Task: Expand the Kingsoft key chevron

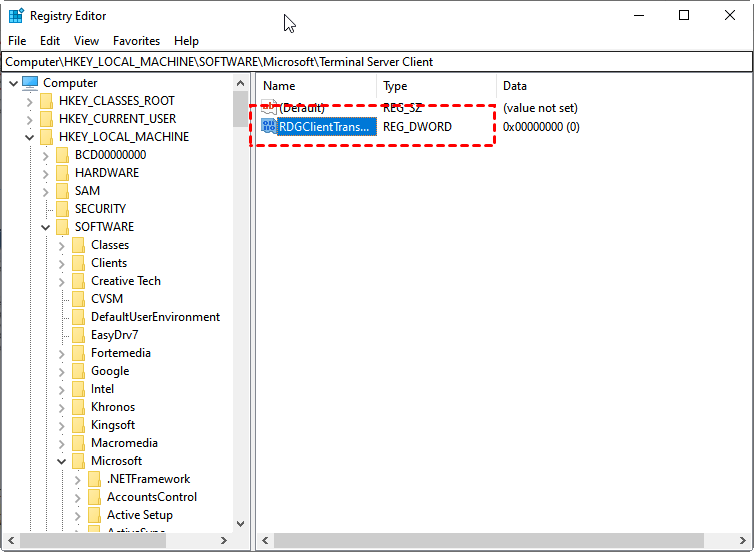Action: 62,426
